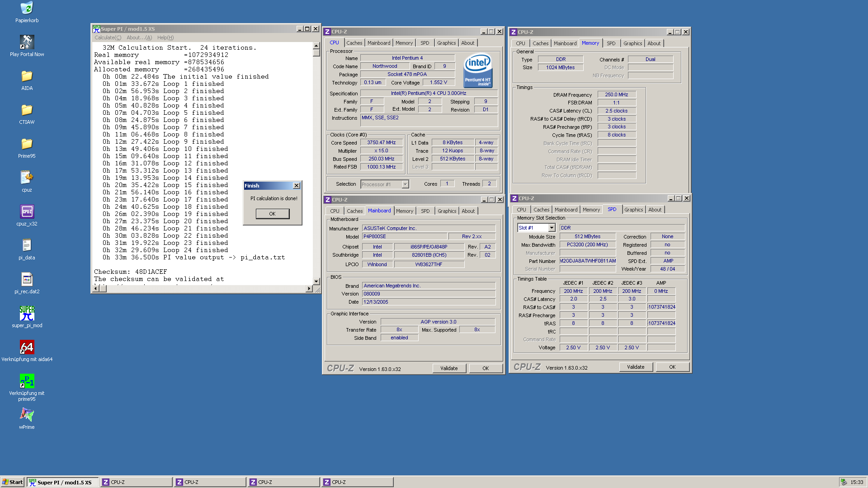Image resolution: width=868 pixels, height=488 pixels.
Task: Select the pi_data text file icon
Action: click(x=27, y=245)
